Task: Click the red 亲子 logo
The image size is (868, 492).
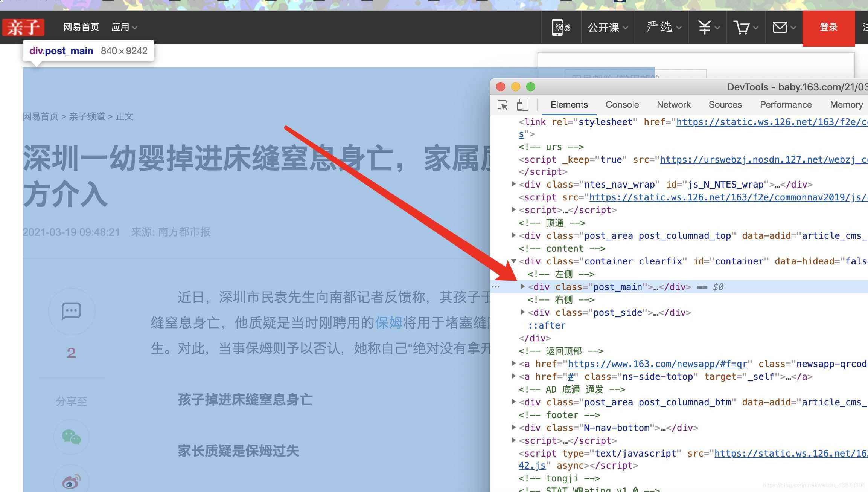Action: (23, 27)
